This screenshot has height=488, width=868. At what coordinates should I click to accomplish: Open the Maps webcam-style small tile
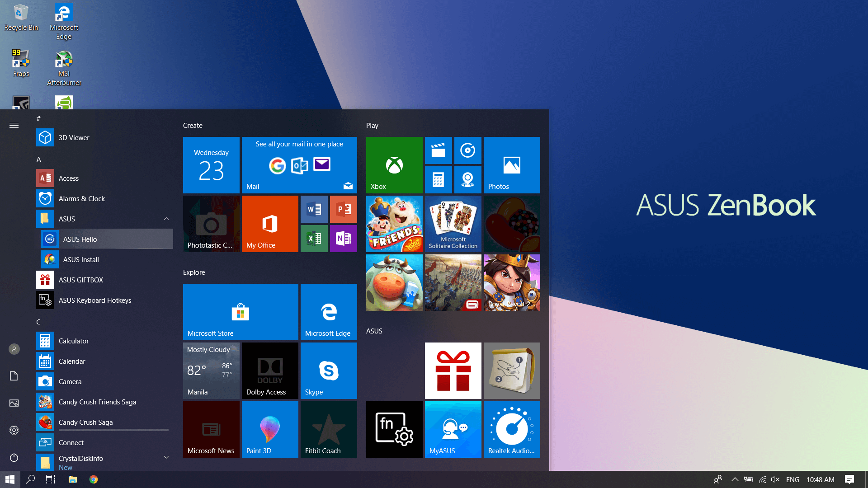[467, 180]
